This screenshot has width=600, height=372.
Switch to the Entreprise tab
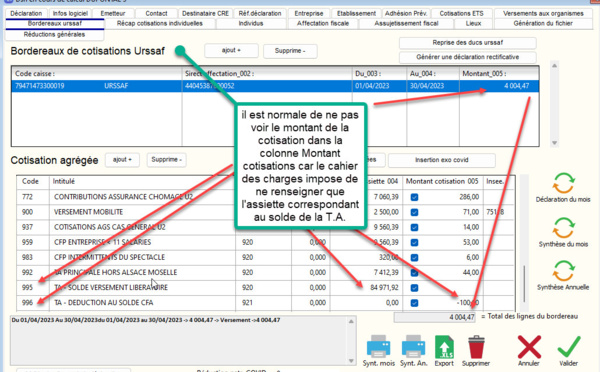coord(309,13)
